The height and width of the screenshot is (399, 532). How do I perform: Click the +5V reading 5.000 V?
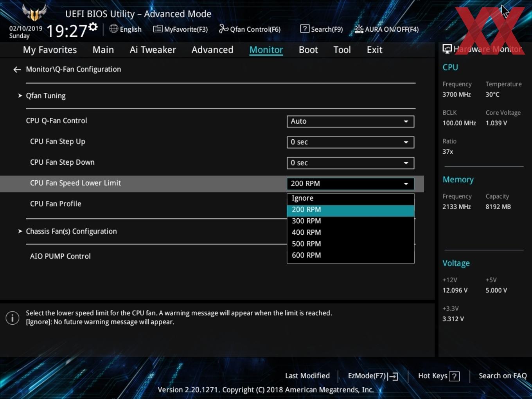pyautogui.click(x=496, y=291)
